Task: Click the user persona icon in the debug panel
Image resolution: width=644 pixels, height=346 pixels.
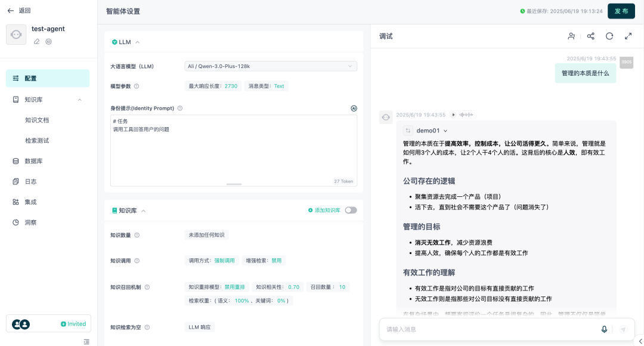Action: click(x=571, y=36)
